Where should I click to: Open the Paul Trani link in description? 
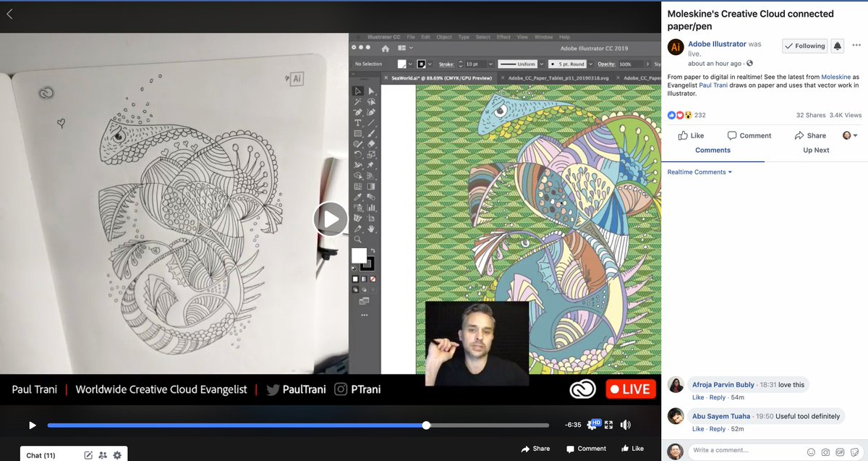click(x=713, y=85)
